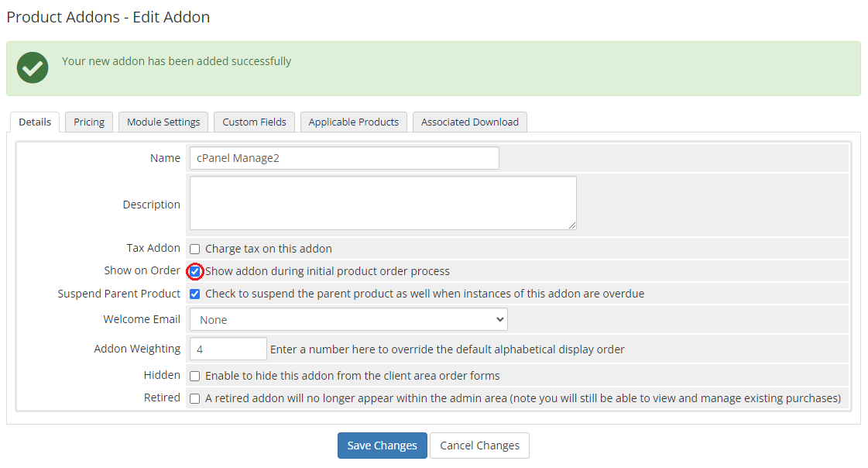The height and width of the screenshot is (468, 868).
Task: Switch to the Custom Fields tab
Action: tap(254, 122)
